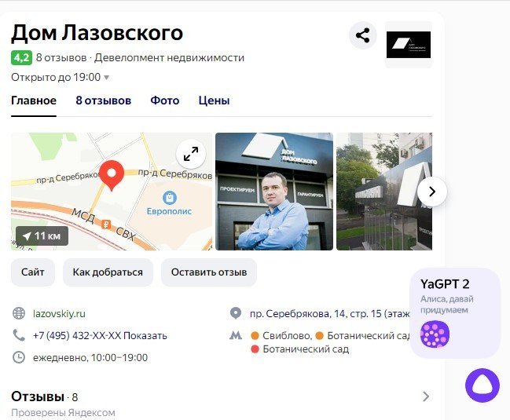This screenshot has width=510, height=420.
Task: Click the Сайт button
Action: click(x=33, y=272)
